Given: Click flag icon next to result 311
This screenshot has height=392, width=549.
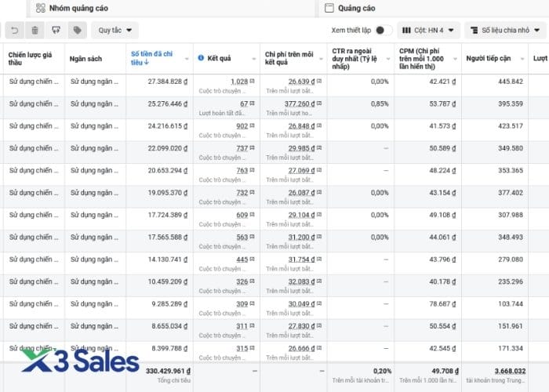Looking at the screenshot, I should pos(252,326).
